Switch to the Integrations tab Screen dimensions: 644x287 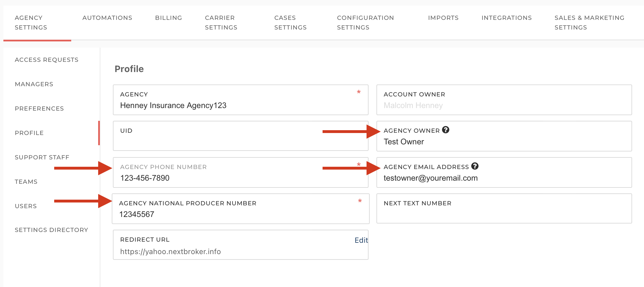pyautogui.click(x=506, y=18)
